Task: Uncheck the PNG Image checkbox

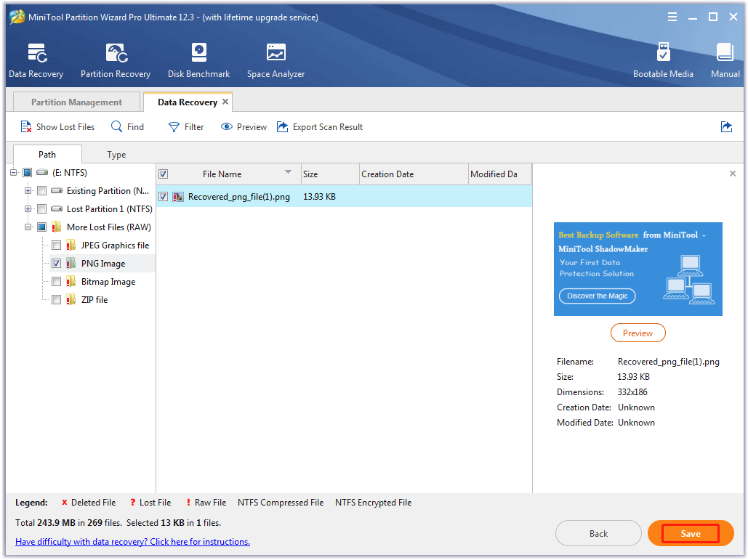Action: click(x=56, y=263)
